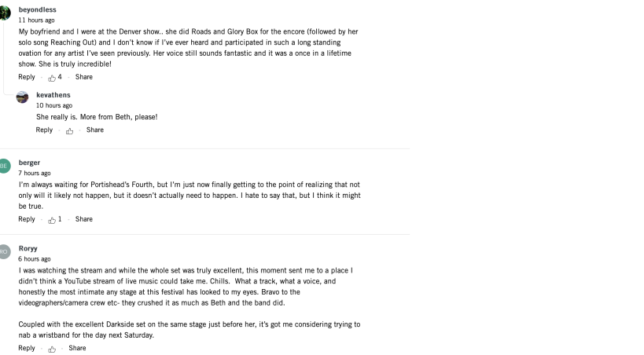
Task: Open kevathens's profile avatar
Action: [23, 97]
